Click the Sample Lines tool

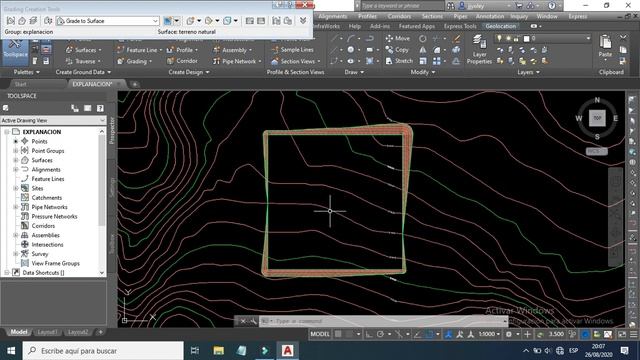pyautogui.click(x=292, y=50)
